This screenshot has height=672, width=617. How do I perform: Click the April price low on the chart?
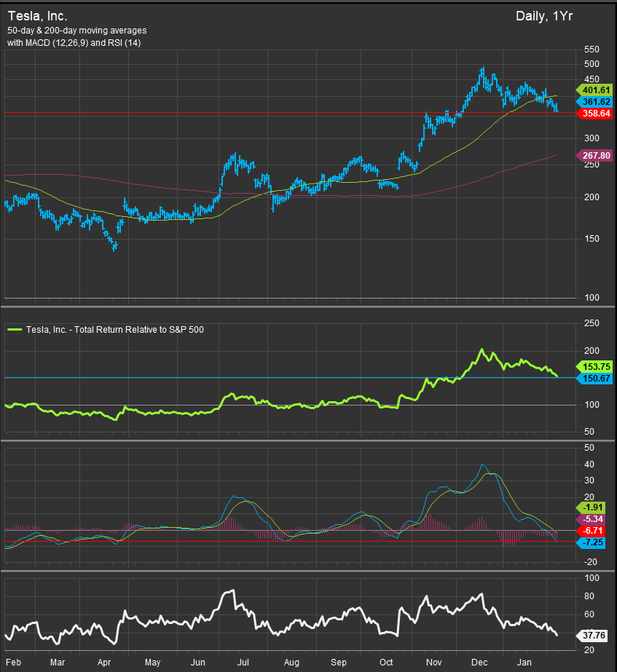click(x=114, y=248)
